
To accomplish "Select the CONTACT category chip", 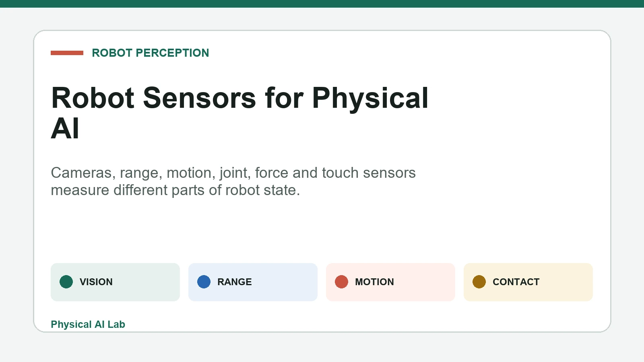I will tap(528, 282).
